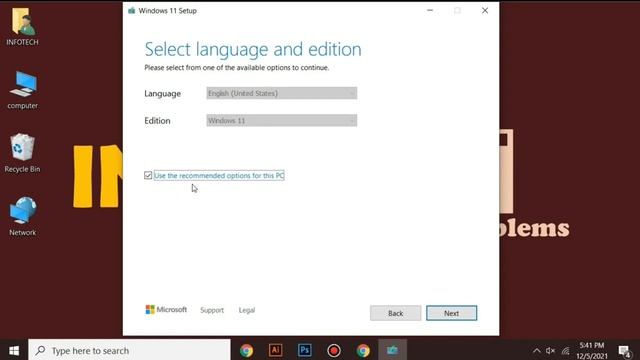Click the Windows 11 Setup title icon
640x360 pixels.
tap(131, 11)
